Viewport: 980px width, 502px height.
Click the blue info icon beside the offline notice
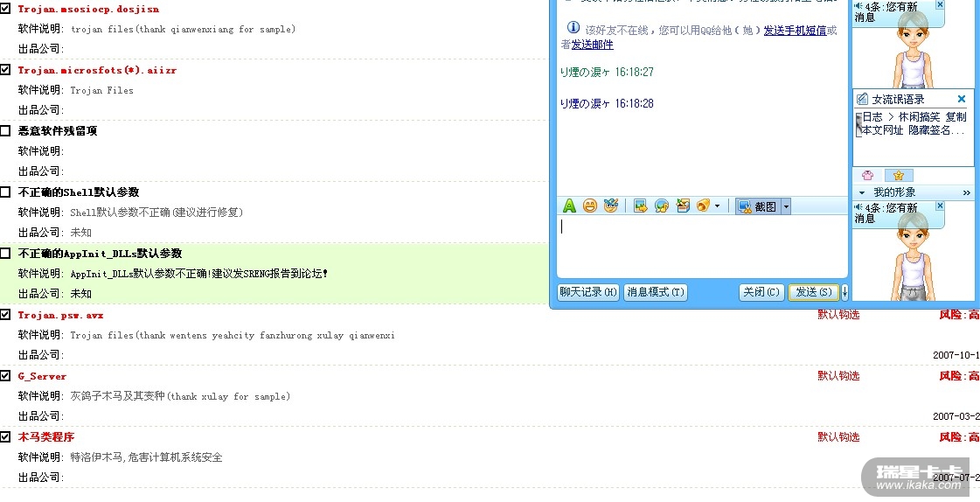[573, 27]
